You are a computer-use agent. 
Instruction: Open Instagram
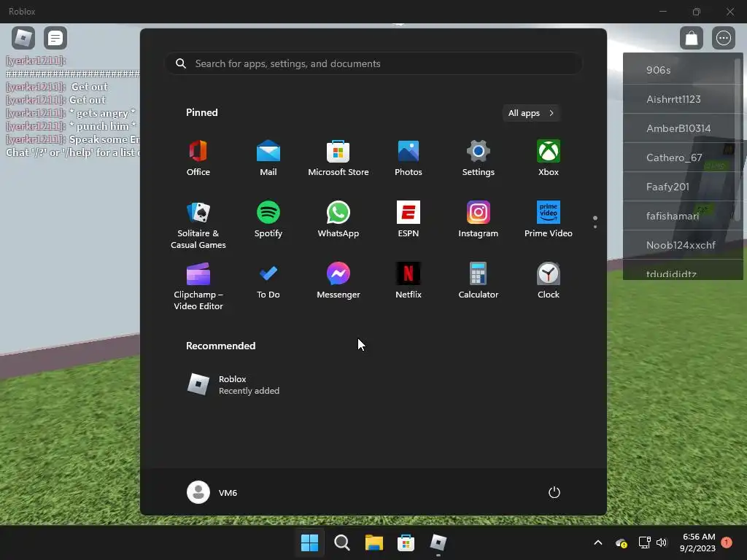pos(479,220)
